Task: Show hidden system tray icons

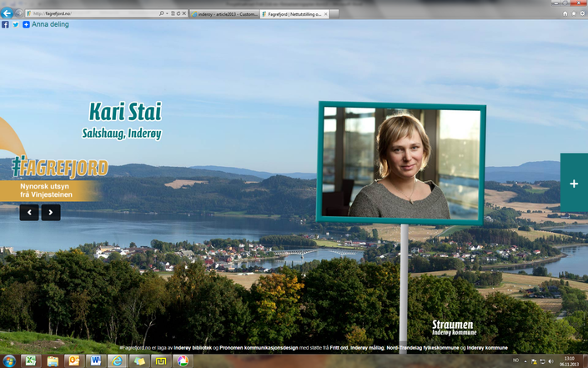Action: (x=525, y=361)
